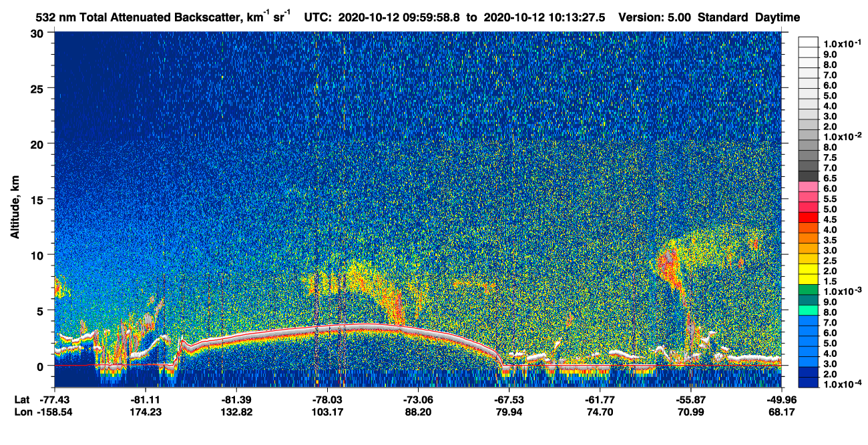Click latitude value '-77.43'
Screen dimensions: 868x445
coord(55,400)
